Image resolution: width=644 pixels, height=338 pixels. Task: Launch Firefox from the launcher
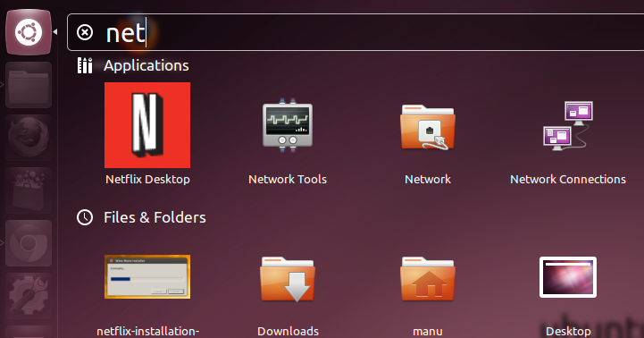[29, 138]
